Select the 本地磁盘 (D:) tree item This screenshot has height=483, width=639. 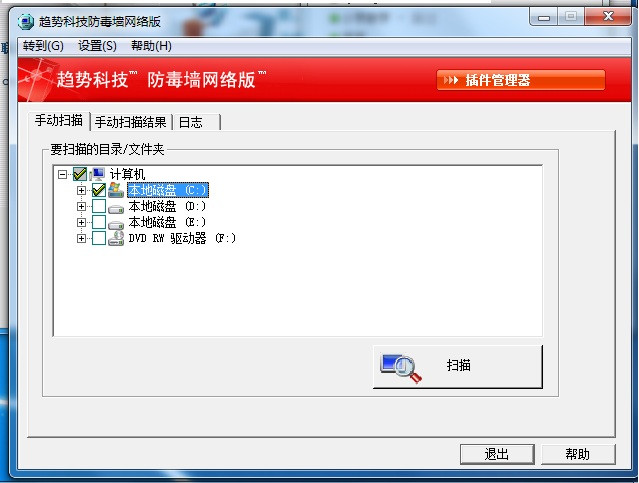click(x=167, y=206)
